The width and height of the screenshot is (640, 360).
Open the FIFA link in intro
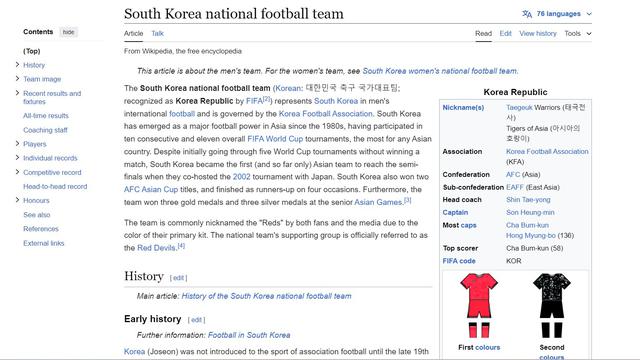tap(254, 101)
